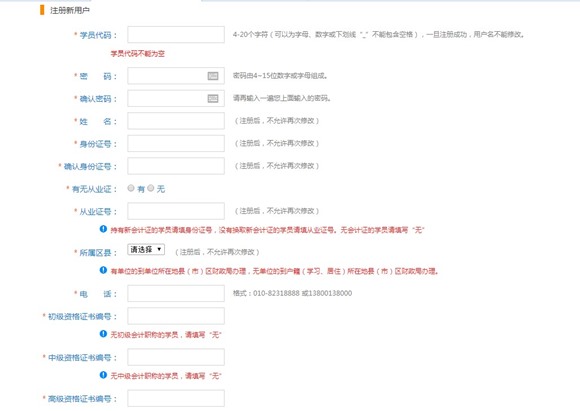The image size is (580, 411).
Task: Select 无 radio for 有无从业证
Action: tap(151, 188)
